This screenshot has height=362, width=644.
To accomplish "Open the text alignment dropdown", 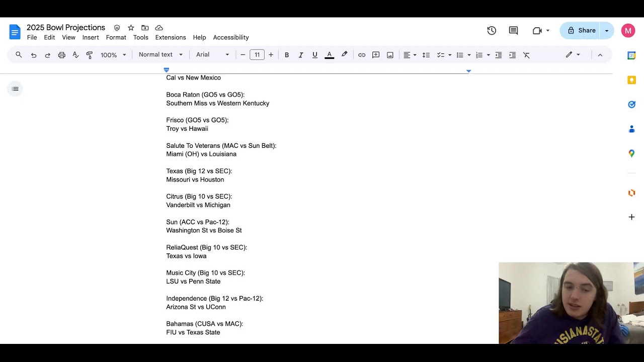I will click(x=410, y=55).
